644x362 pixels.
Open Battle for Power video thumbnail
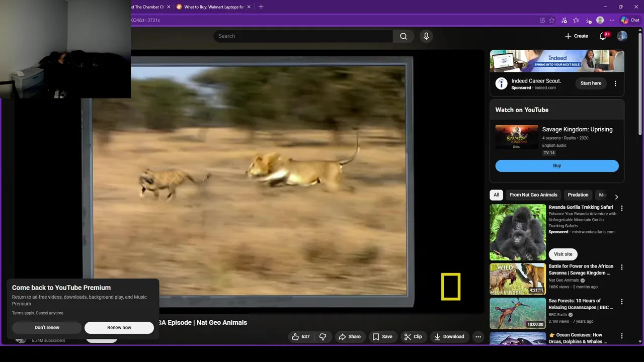(518, 279)
